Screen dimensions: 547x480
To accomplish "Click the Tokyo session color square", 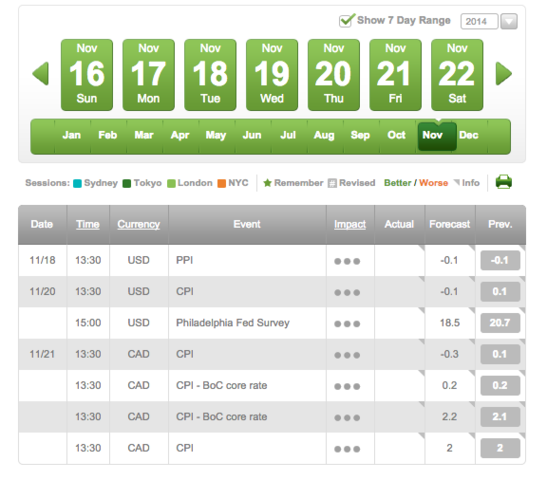I will pos(127,183).
